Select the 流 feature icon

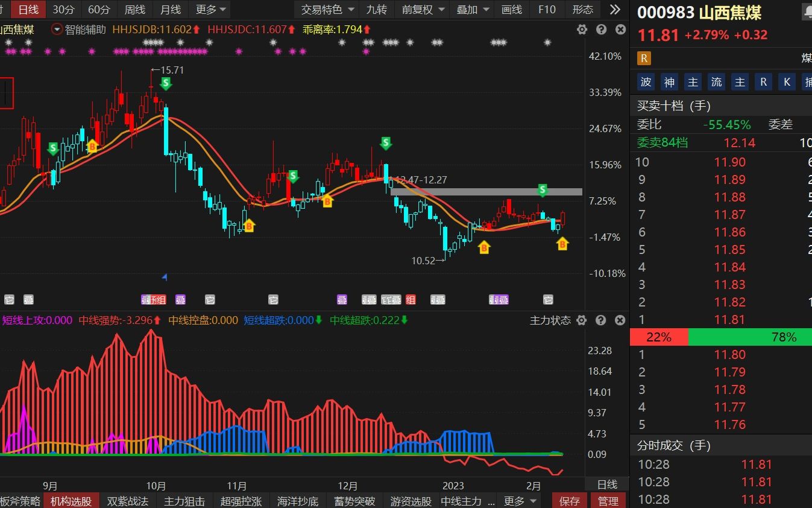[716, 82]
